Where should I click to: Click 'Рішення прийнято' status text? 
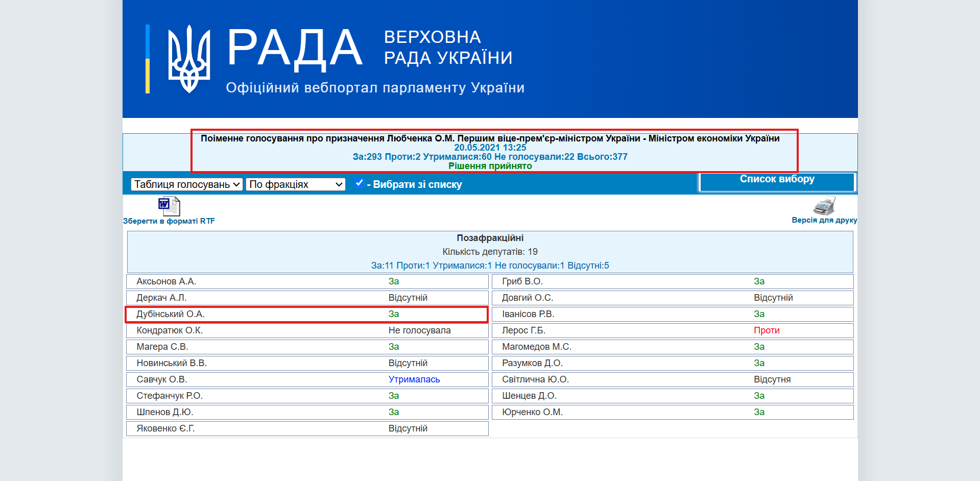(490, 166)
